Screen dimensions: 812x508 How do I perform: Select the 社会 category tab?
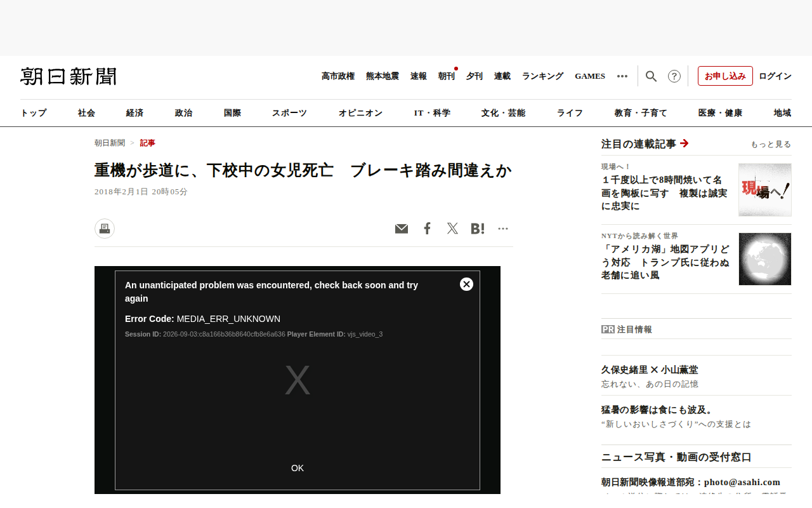pos(86,113)
